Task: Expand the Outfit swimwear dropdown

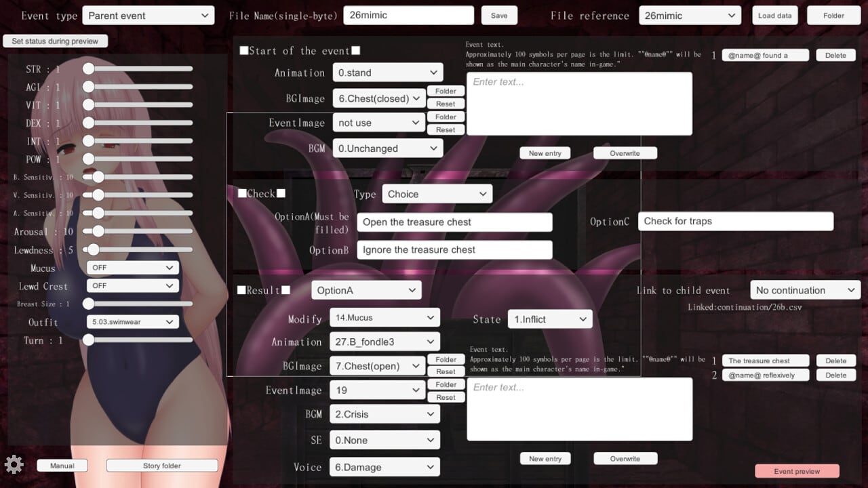Action: [132, 322]
